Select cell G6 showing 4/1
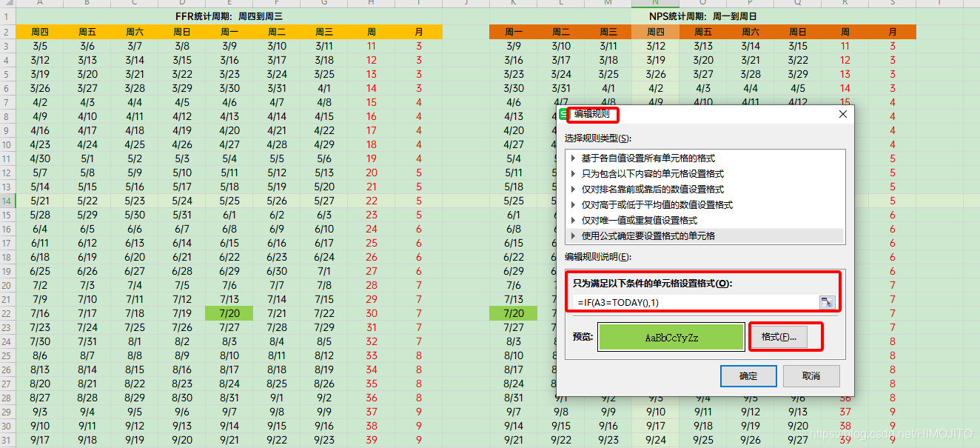980x448 pixels. (x=324, y=88)
